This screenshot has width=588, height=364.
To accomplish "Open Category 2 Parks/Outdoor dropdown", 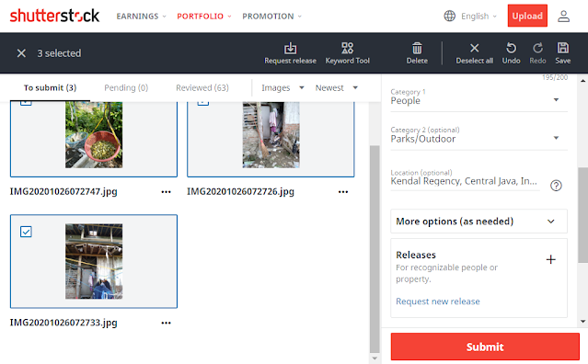I will pos(478,138).
